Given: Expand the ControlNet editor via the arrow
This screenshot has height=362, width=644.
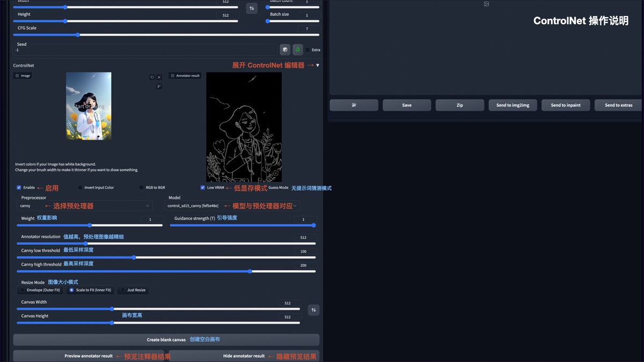Looking at the screenshot, I should [x=317, y=65].
